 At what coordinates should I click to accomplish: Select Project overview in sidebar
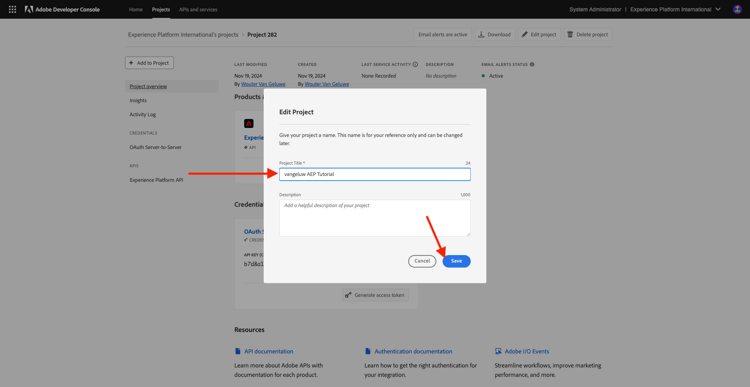coord(172,86)
